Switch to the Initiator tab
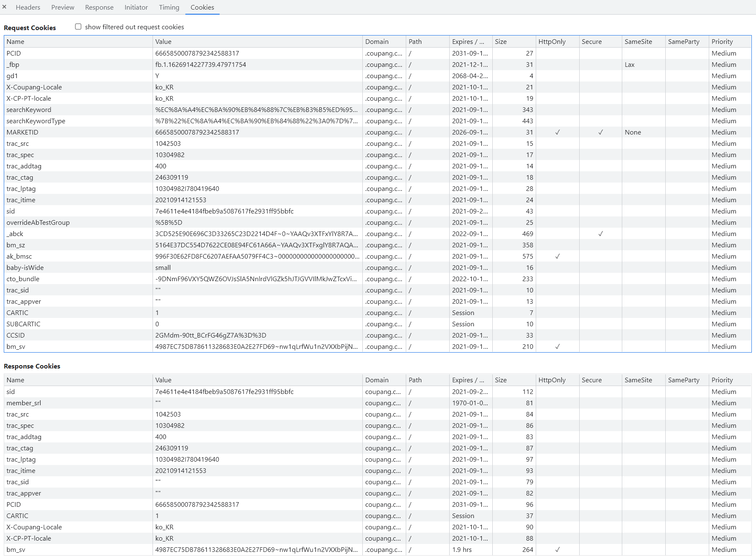Screen dimensions: 756x559 (x=136, y=7)
